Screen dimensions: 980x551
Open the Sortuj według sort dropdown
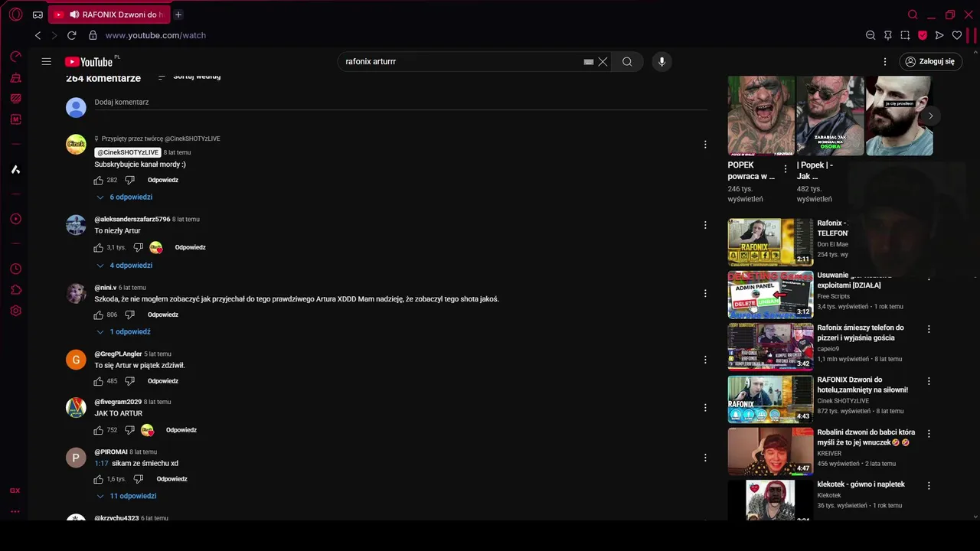pos(189,77)
